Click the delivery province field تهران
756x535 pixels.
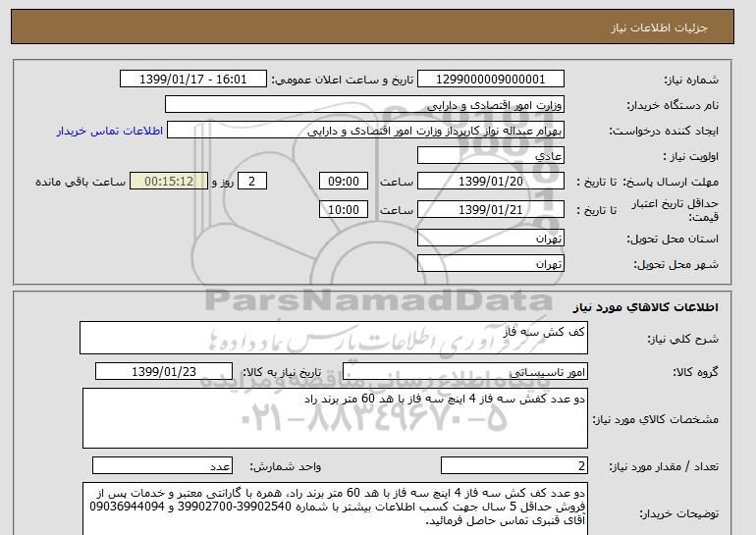click(490, 239)
